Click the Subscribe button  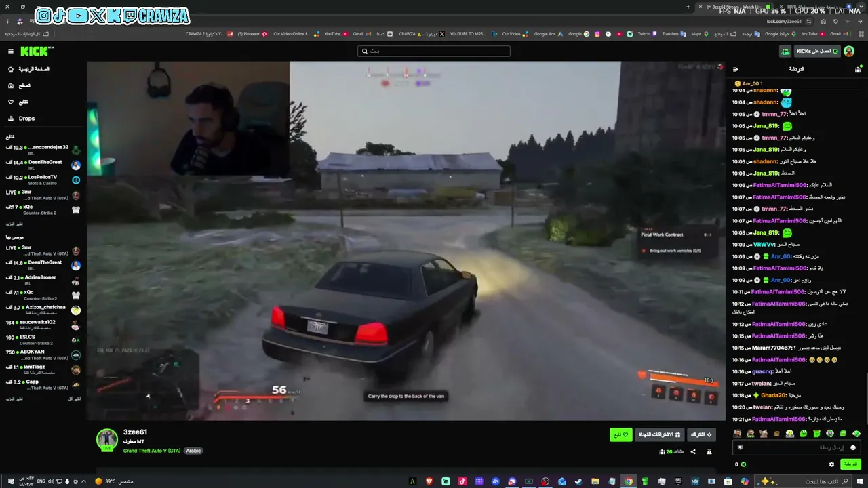(701, 434)
